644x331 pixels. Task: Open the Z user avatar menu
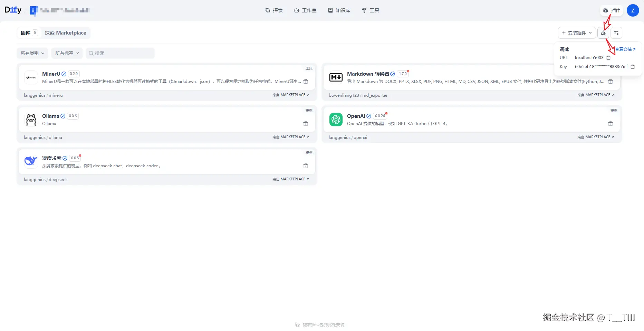pyautogui.click(x=633, y=10)
